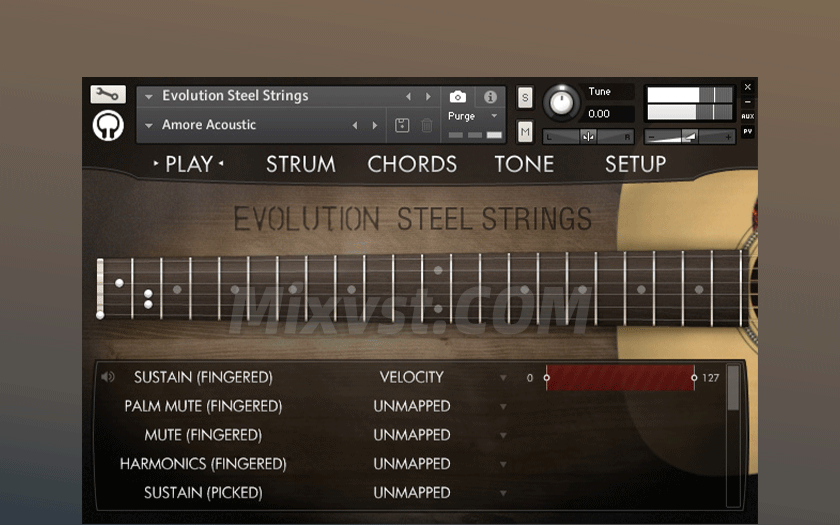Screen dimensions: 840x525
Task: Go to next instrument after Evolution Steel Strings
Action: point(428,97)
